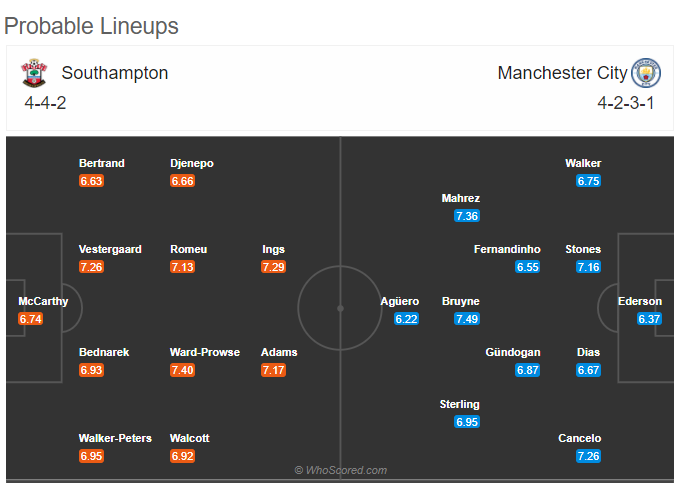Select the Sterling player name
679x483 pixels.
[x=459, y=404]
